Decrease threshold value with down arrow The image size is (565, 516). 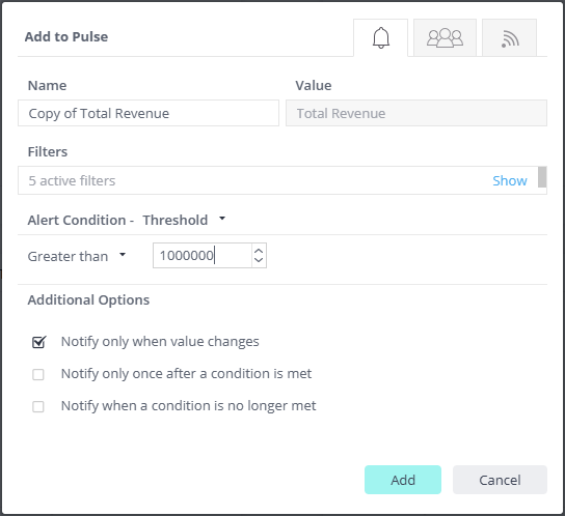click(259, 261)
